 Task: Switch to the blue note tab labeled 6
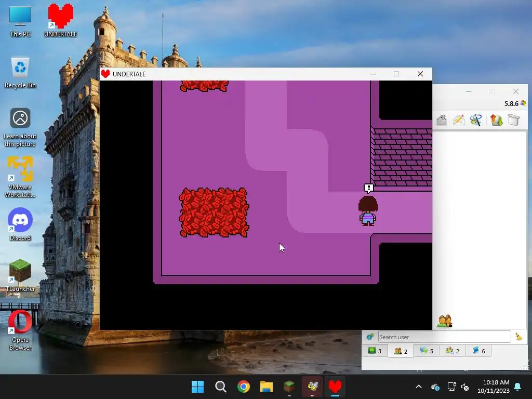[x=478, y=351]
